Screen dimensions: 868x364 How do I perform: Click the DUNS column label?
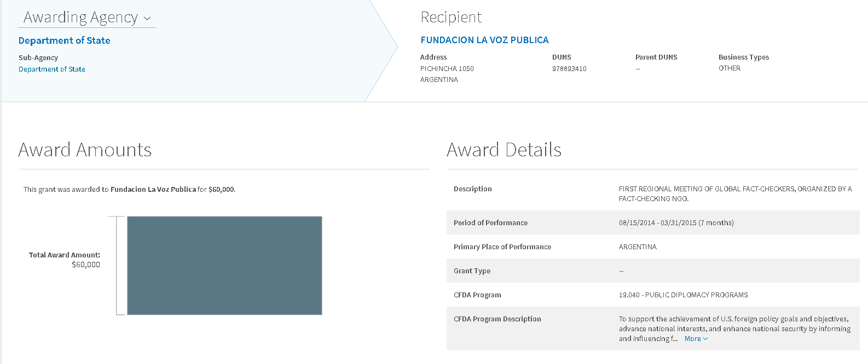click(562, 57)
